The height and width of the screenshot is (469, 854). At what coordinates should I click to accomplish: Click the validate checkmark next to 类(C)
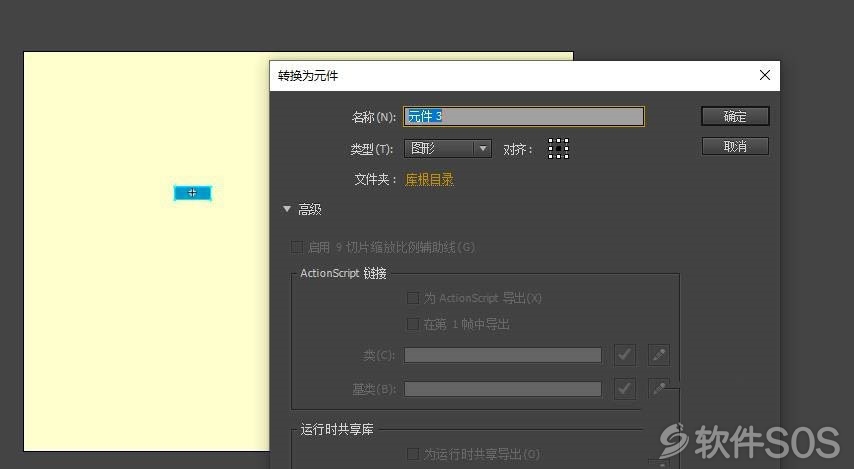(625, 355)
